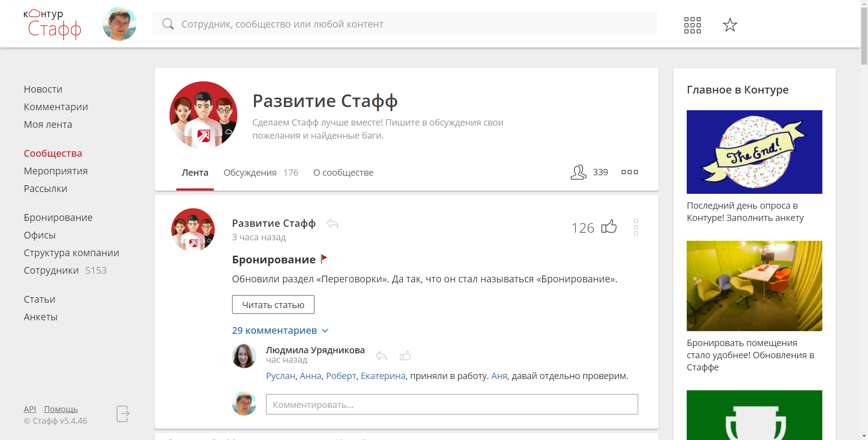Open Структура компании
Screen dimensions: 868x440
[x=71, y=253]
